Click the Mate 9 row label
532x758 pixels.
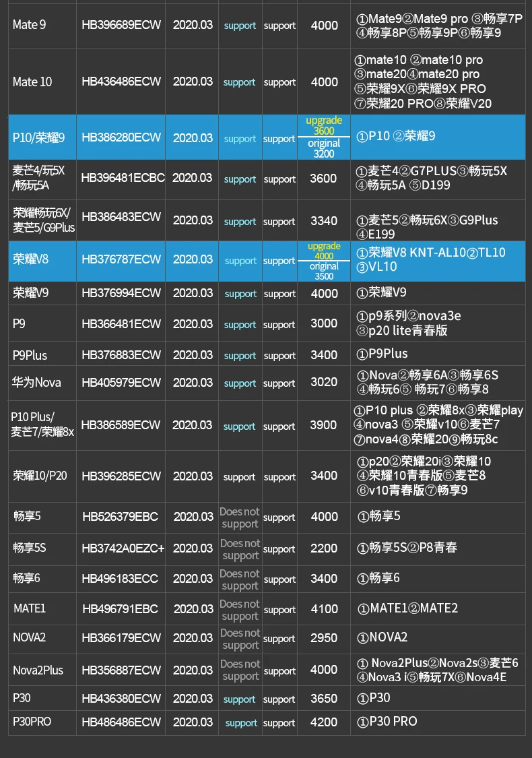29,25
